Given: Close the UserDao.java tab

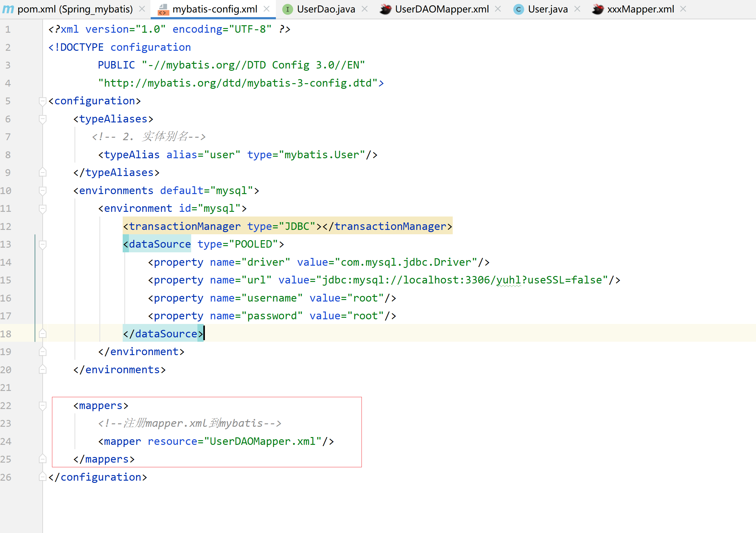Looking at the screenshot, I should point(365,9).
